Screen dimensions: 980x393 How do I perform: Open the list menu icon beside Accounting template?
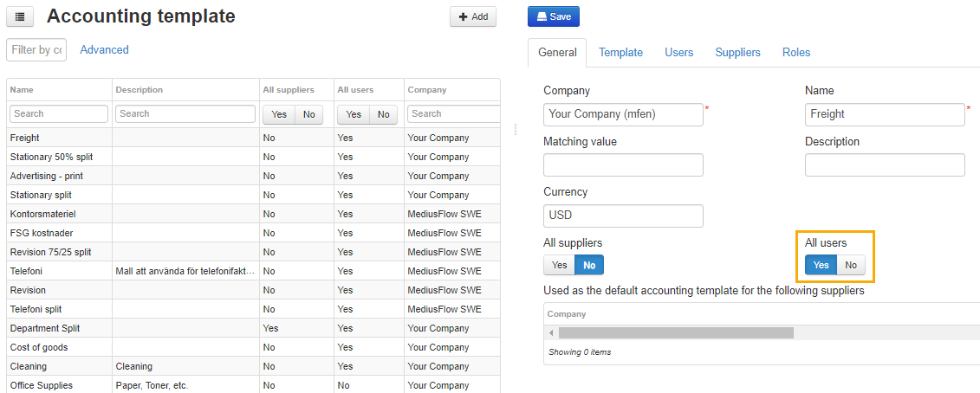tap(19, 16)
